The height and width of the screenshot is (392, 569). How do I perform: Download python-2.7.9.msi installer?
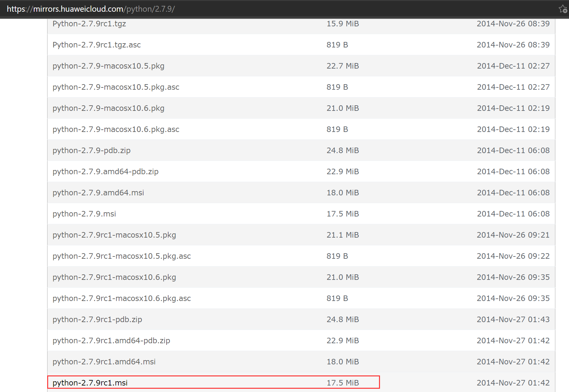tap(84, 214)
